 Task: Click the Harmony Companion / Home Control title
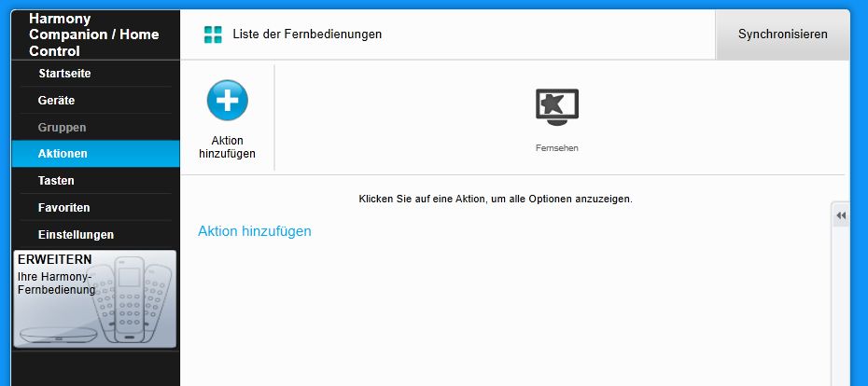(x=94, y=34)
